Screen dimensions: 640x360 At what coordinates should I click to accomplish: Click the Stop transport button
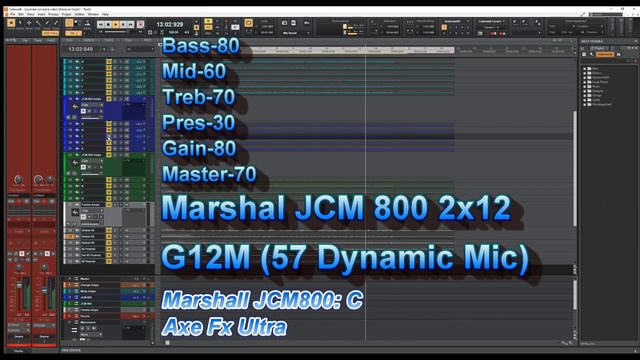[x=108, y=24]
